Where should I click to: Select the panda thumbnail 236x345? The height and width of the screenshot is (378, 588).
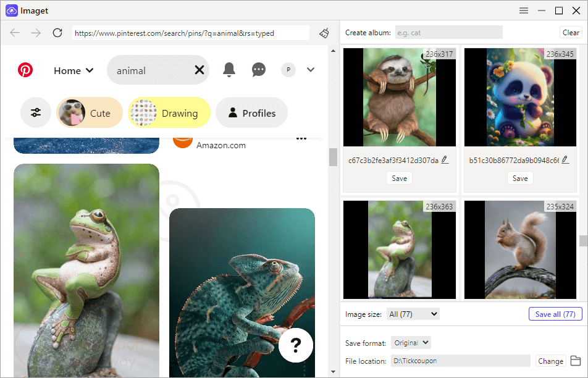tap(520, 97)
